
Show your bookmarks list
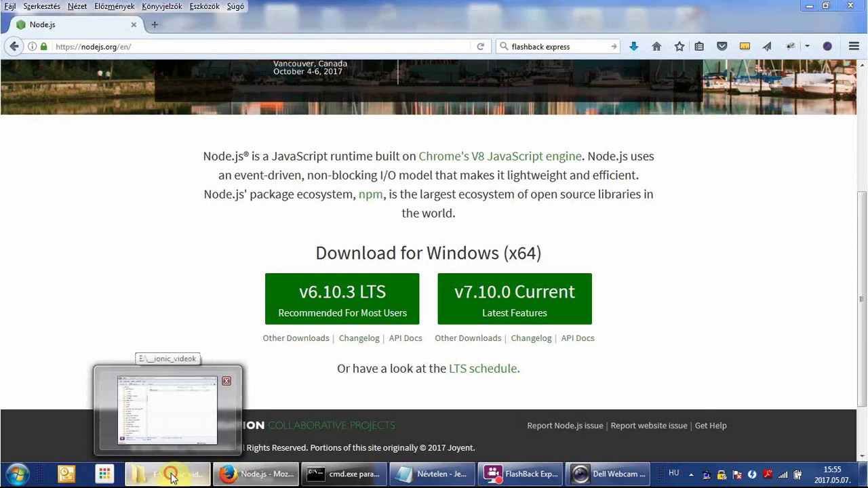click(x=699, y=47)
